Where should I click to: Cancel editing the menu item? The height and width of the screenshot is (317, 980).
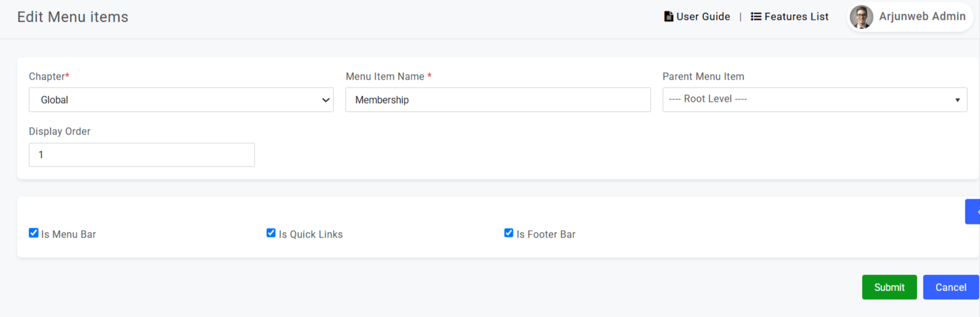click(x=951, y=287)
